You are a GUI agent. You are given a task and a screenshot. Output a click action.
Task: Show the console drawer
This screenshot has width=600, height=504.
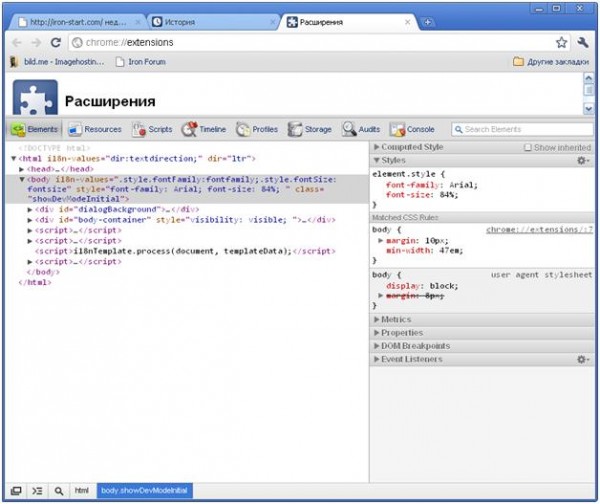click(37, 491)
